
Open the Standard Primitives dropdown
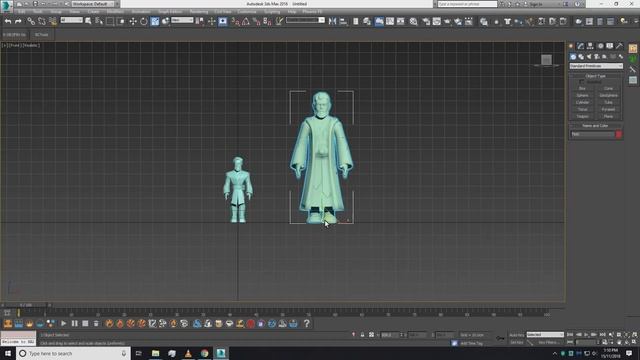coord(596,66)
